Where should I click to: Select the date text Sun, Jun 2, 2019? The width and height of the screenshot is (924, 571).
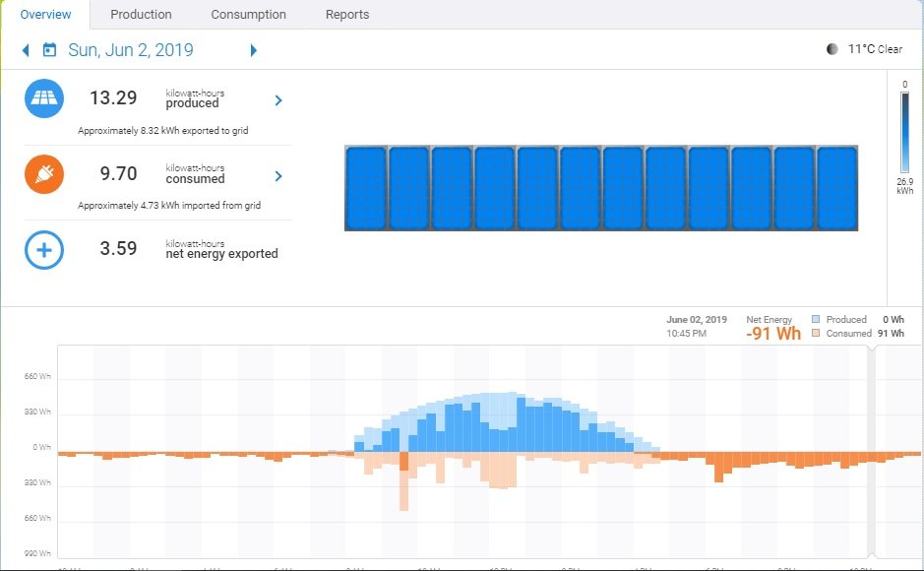(x=131, y=50)
